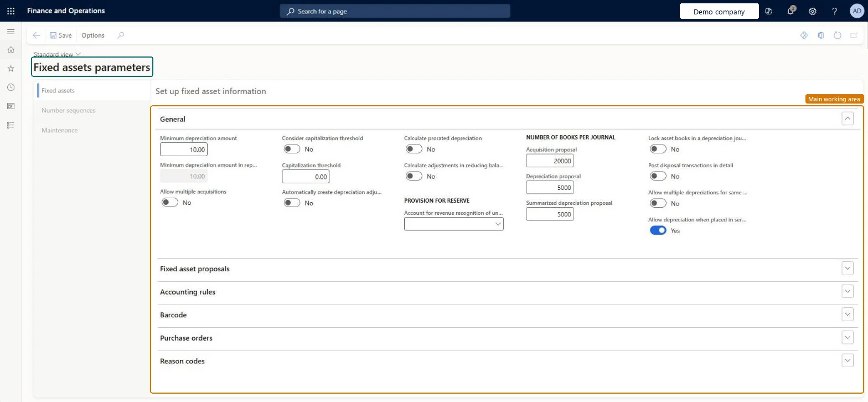Click the Open in Office icon
Image resolution: width=868 pixels, height=402 pixels.
point(821,35)
